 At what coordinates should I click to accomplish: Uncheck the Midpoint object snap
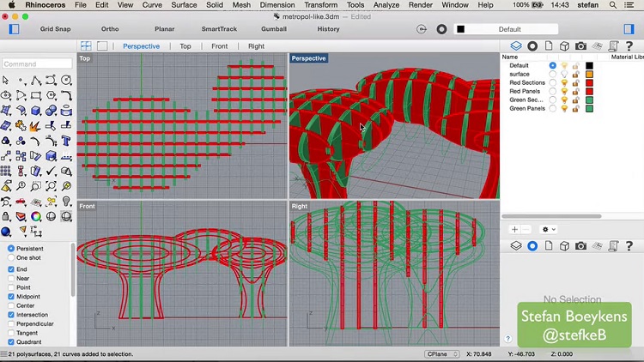(x=11, y=296)
